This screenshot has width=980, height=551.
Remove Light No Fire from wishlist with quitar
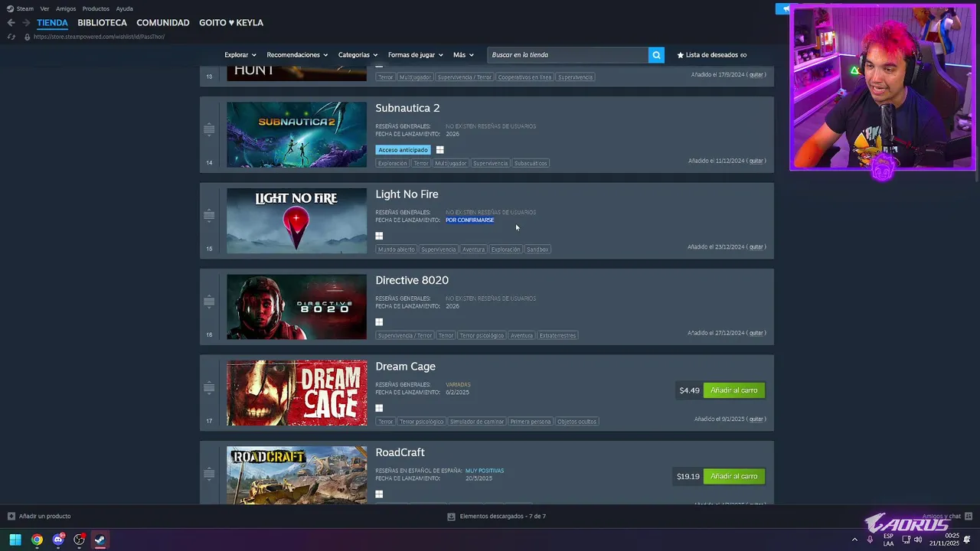pos(756,247)
